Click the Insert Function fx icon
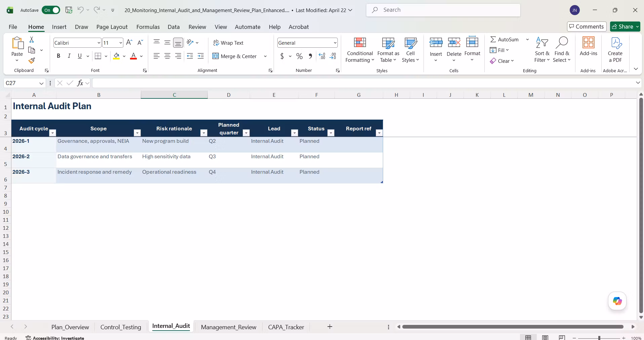644x340 pixels. 80,83
